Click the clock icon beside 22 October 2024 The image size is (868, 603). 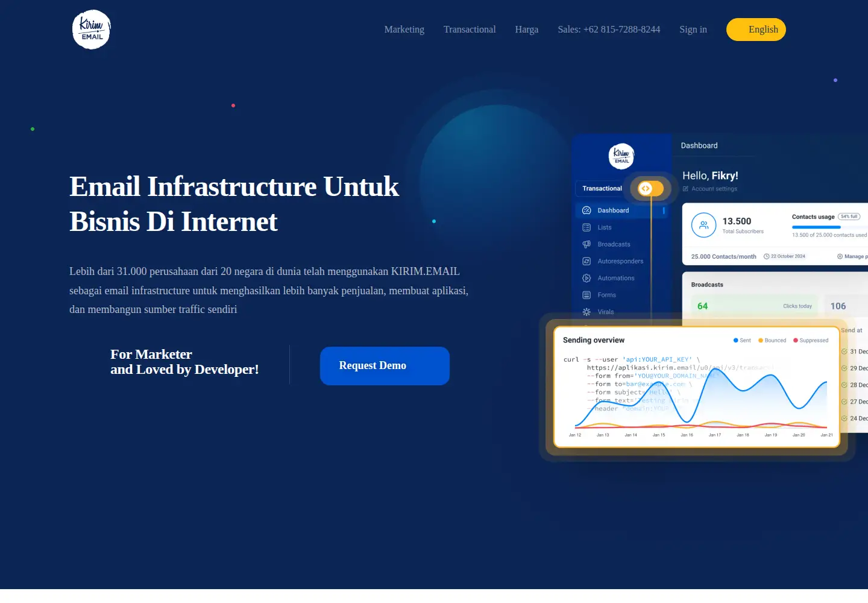point(767,256)
